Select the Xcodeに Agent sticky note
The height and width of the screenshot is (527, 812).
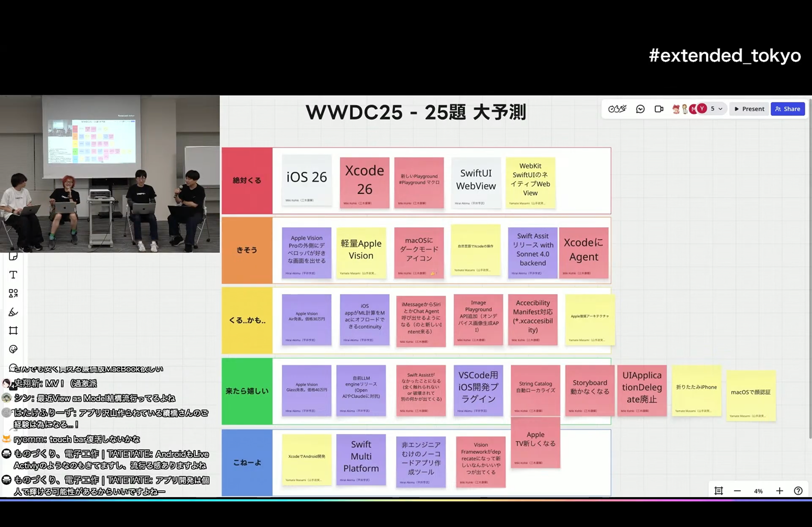point(584,252)
